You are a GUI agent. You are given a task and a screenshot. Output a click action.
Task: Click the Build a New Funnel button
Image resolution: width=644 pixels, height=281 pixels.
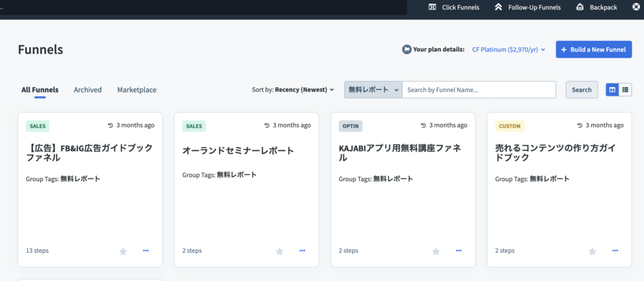tap(594, 49)
